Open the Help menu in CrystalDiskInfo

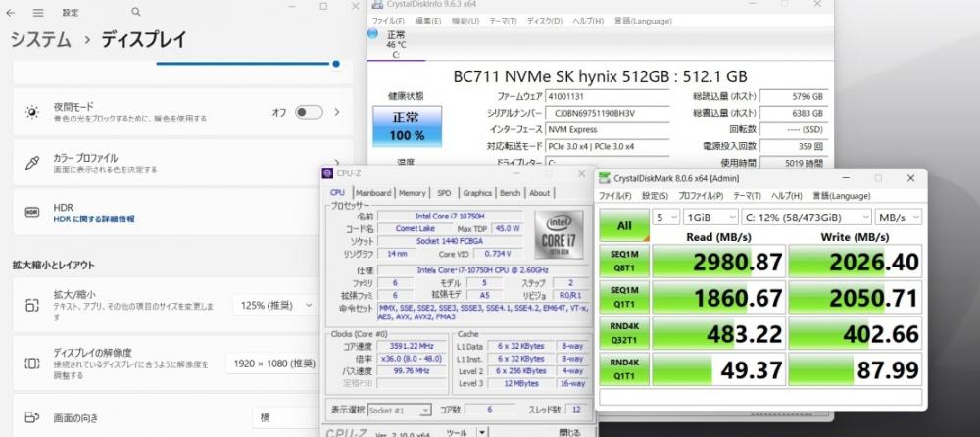click(x=589, y=21)
